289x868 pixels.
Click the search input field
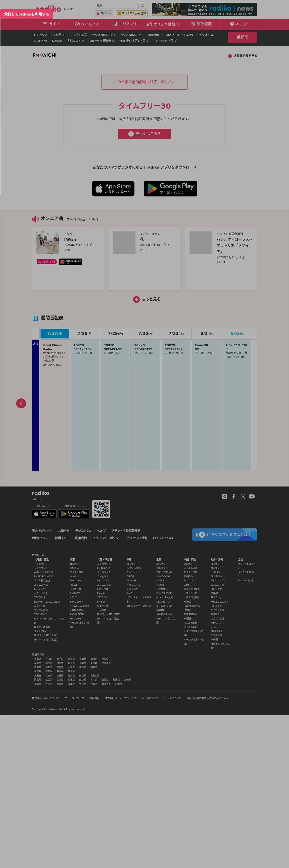(x=117, y=6)
